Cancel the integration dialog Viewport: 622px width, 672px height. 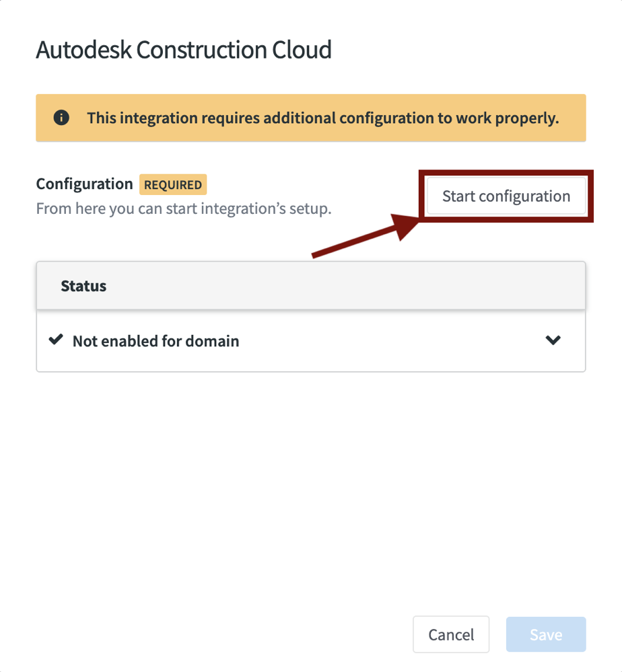(451, 634)
